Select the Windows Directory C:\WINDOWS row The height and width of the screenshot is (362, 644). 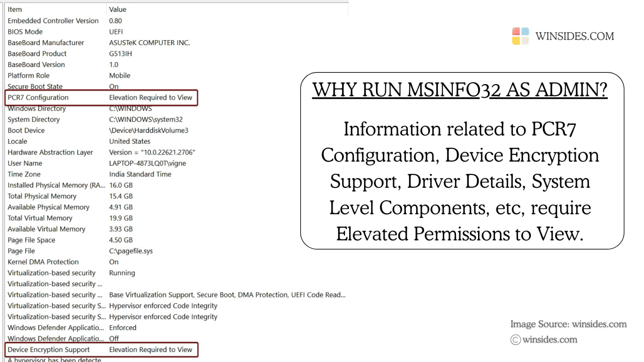pyautogui.click(x=63, y=109)
